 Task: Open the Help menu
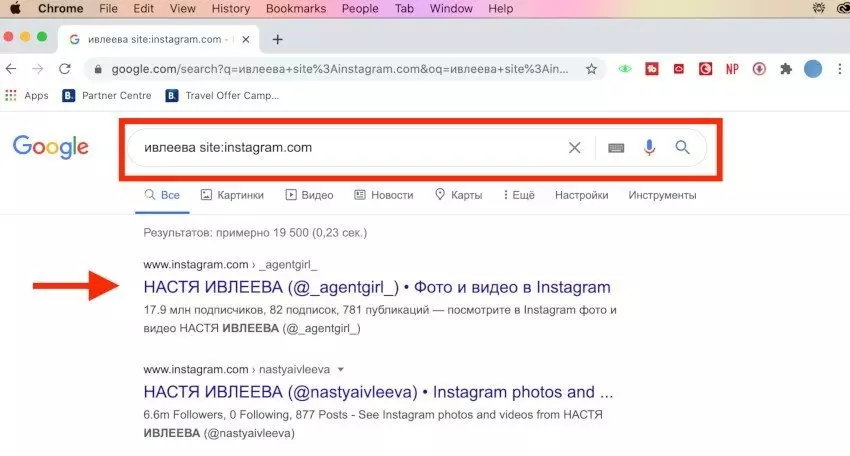pyautogui.click(x=500, y=9)
